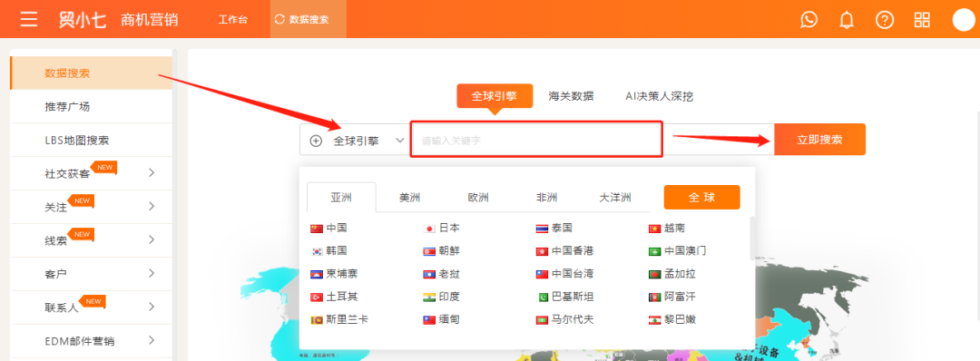The height and width of the screenshot is (361, 980).
Task: Select country 泰国
Action: (554, 228)
